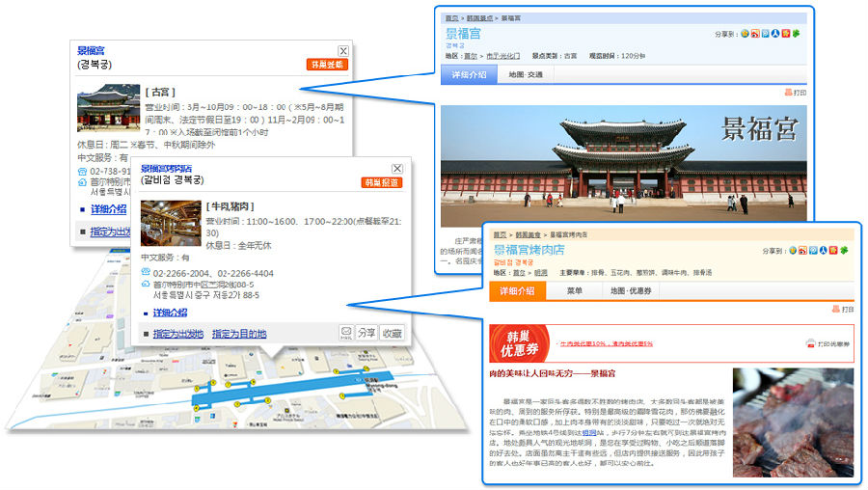Click the phone icon in the restaurant popup
This screenshot has height=490, width=868.
point(146,272)
